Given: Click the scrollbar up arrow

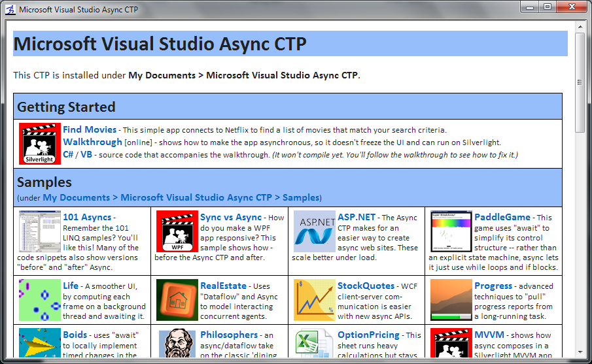Looking at the screenshot, I should click(580, 27).
